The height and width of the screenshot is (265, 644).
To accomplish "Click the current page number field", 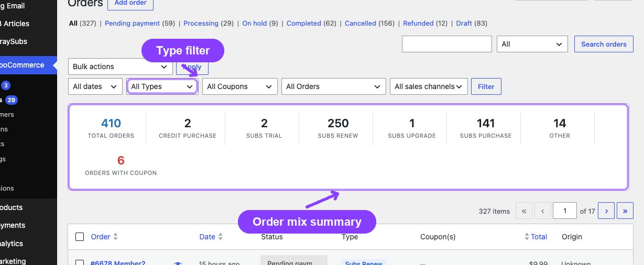I will pos(565,211).
